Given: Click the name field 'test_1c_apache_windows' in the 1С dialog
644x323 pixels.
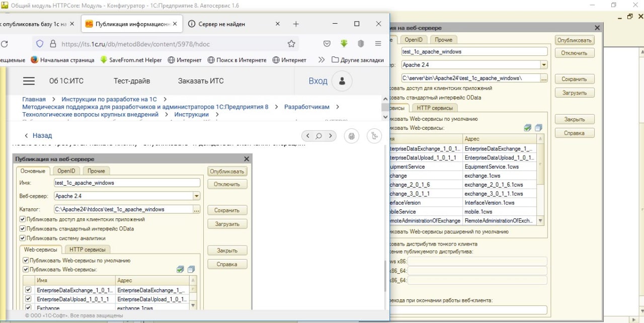Looking at the screenshot, I should coord(474,51).
